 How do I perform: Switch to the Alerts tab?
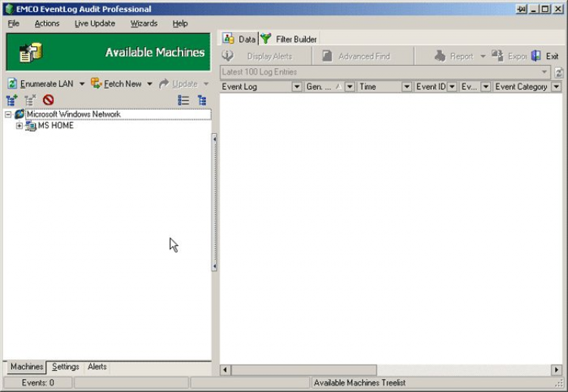coord(97,367)
